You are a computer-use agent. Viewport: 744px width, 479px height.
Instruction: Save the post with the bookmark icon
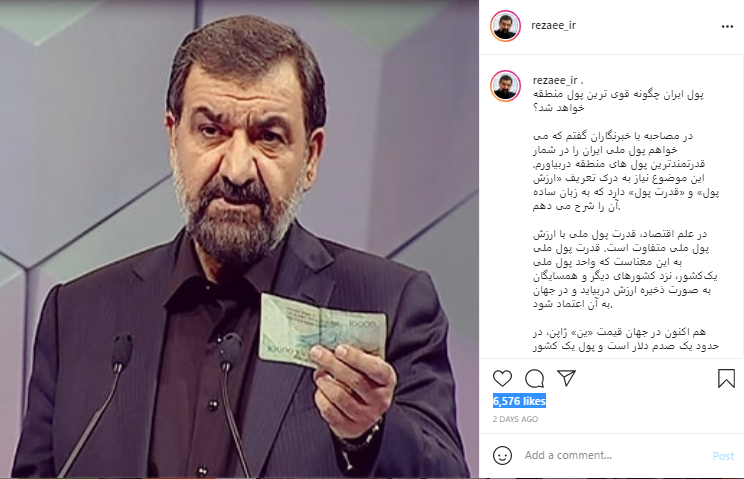726,378
